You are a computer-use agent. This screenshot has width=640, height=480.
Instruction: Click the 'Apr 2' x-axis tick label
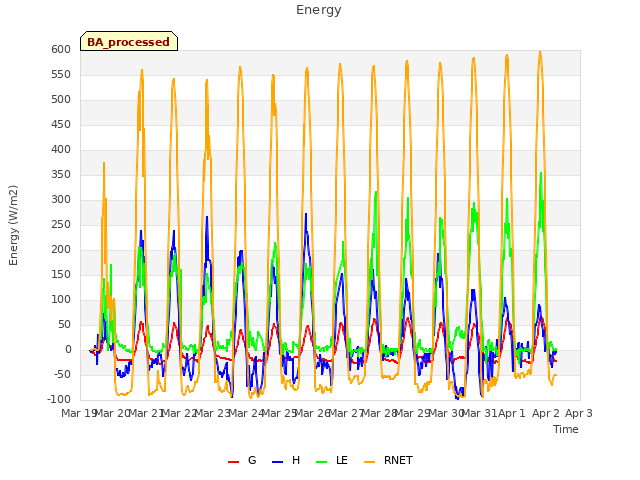[545, 413]
